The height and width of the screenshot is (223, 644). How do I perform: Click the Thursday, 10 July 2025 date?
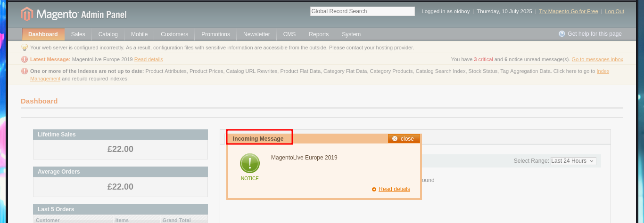(504, 11)
